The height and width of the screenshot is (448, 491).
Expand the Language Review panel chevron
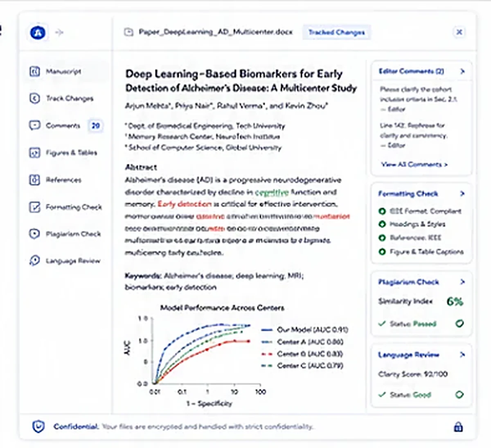[462, 355]
